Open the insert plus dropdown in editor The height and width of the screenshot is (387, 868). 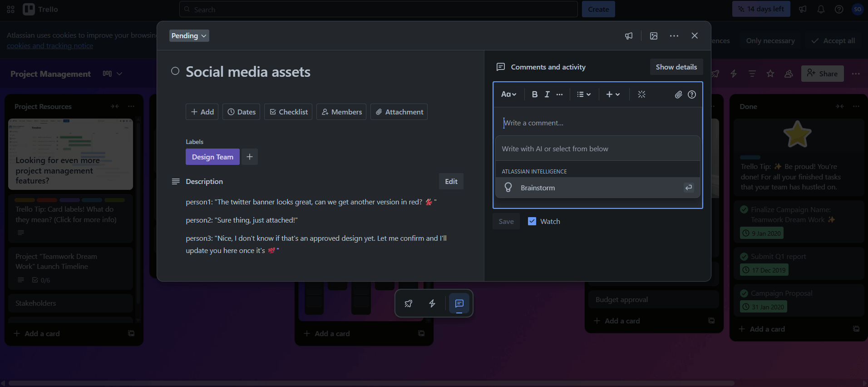point(613,94)
